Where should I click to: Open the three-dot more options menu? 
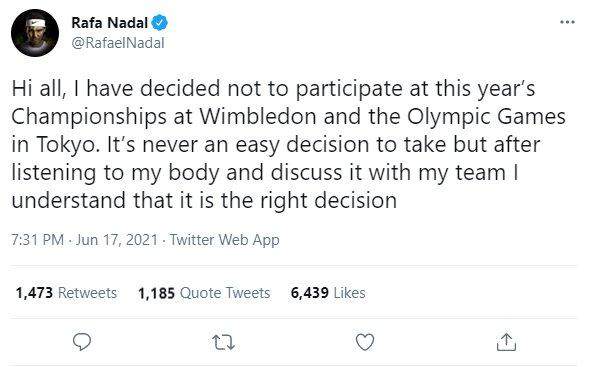[x=567, y=22]
